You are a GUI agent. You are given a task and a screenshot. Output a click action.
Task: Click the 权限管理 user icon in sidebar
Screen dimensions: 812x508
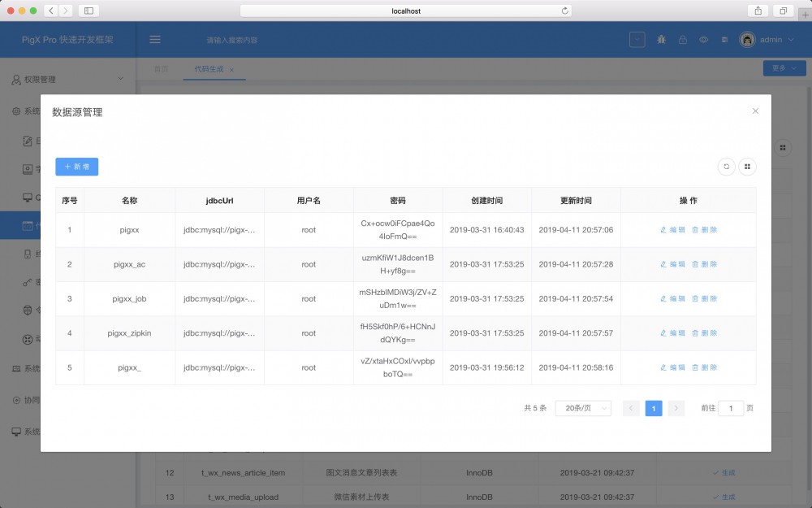pyautogui.click(x=16, y=80)
